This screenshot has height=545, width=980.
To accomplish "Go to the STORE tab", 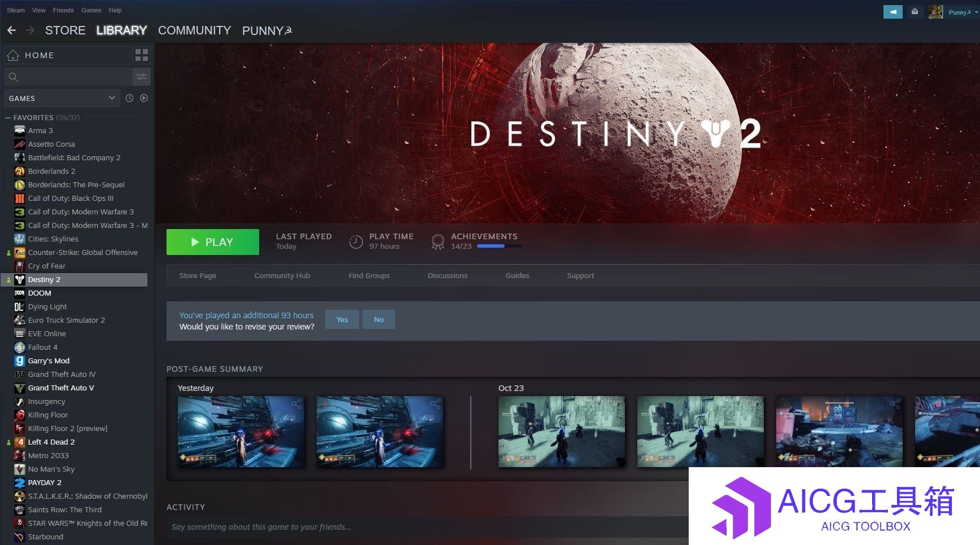I will point(65,30).
